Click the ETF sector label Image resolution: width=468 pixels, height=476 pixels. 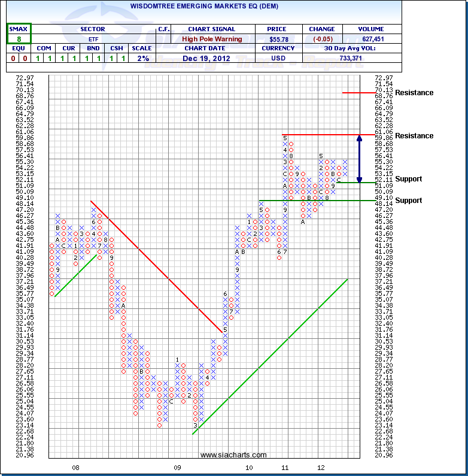92,39
